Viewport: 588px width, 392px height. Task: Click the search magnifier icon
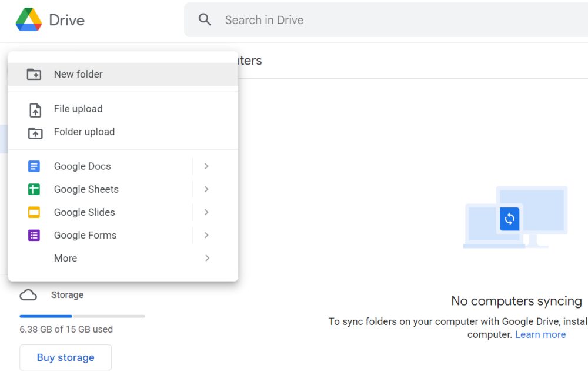[205, 19]
